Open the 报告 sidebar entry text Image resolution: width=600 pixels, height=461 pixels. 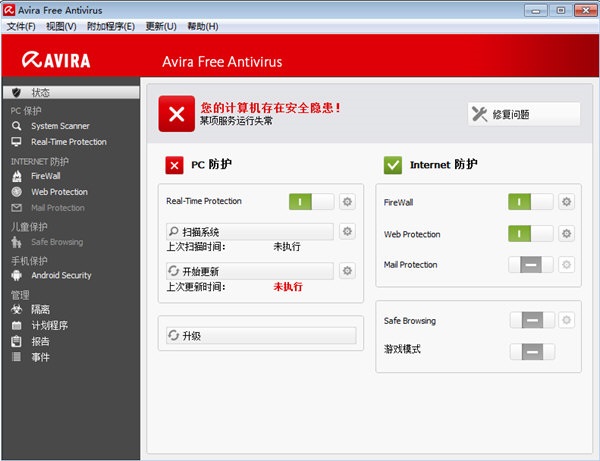(x=41, y=341)
